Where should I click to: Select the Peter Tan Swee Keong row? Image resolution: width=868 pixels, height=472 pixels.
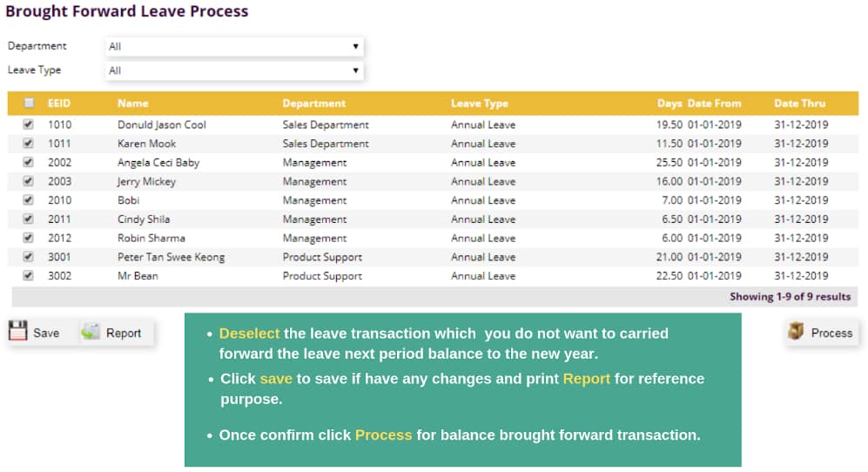click(433, 257)
